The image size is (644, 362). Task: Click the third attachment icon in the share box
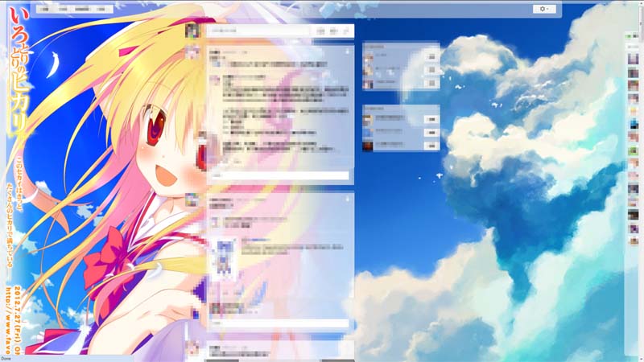(x=346, y=31)
